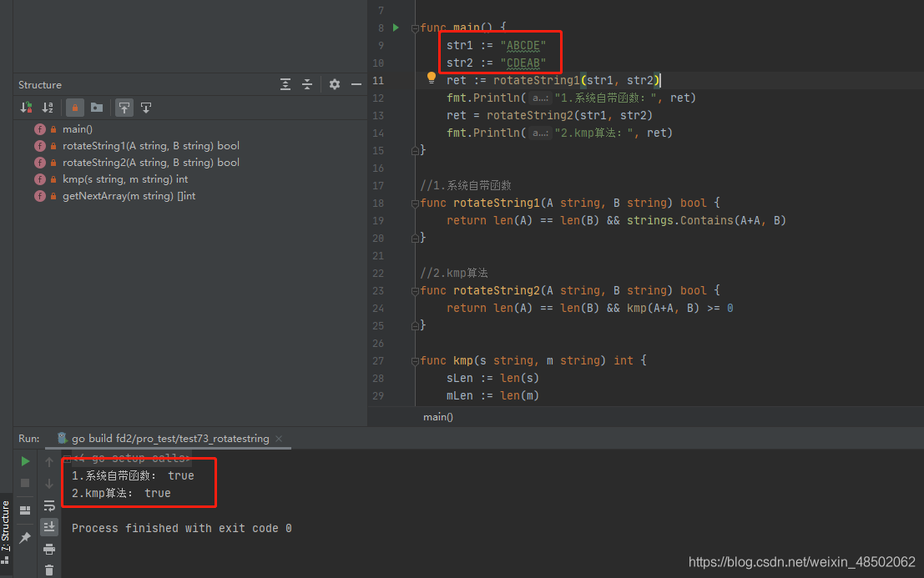Viewport: 924px width, 578px height.
Task: Pin the run tab with pin icon
Action: [x=25, y=537]
